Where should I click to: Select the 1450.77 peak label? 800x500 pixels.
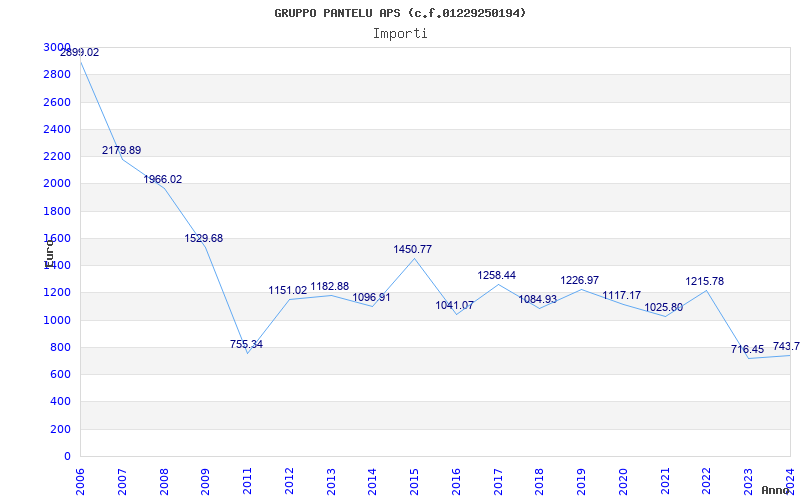(x=412, y=249)
